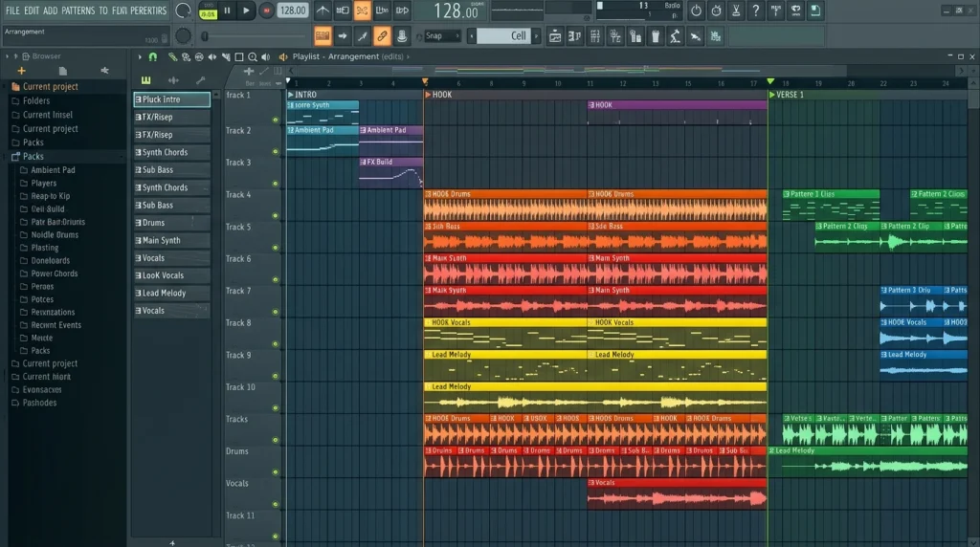Screen dimensions: 980x547
Task: Click the trash bin icon in the toolbar
Action: (x=655, y=36)
